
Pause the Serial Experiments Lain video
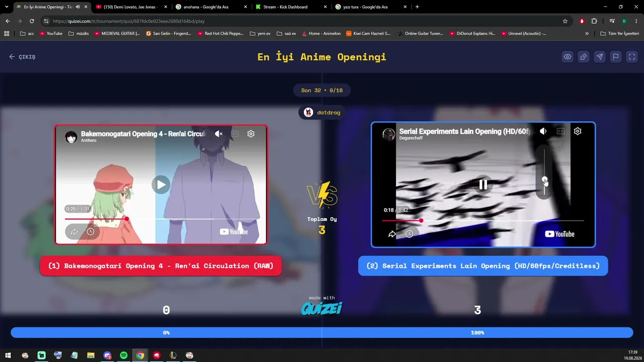pos(483,185)
